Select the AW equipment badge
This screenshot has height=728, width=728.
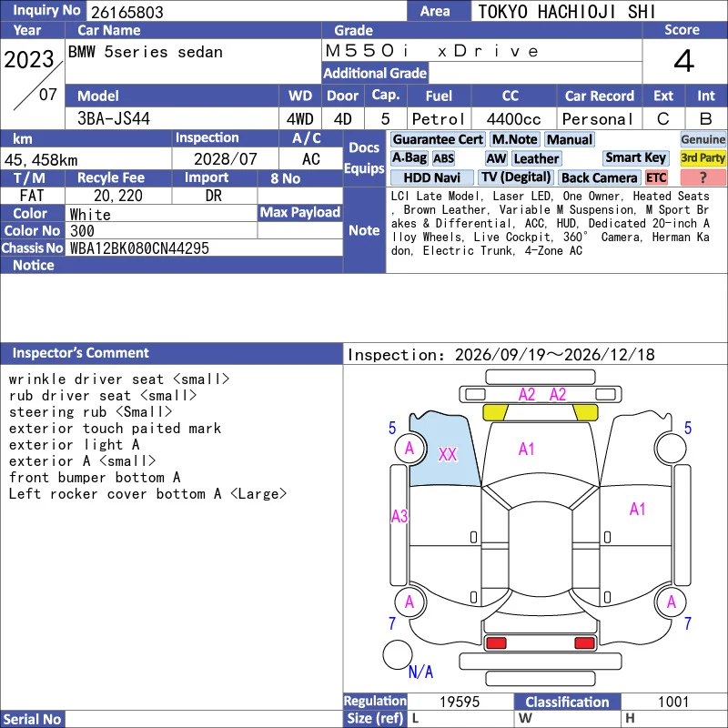point(496,158)
